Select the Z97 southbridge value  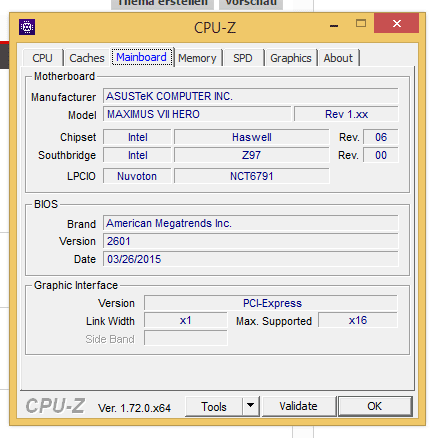pyautogui.click(x=252, y=155)
